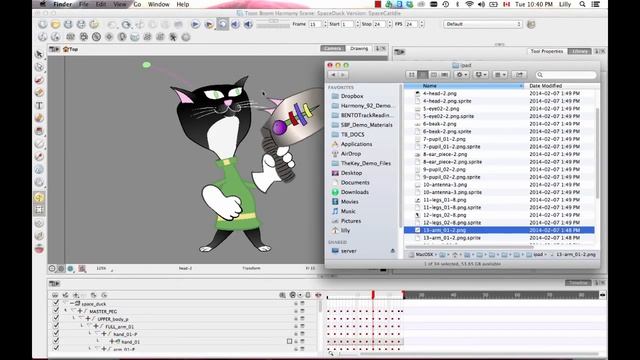
Task: Uncheck the hand_01 drawing layer checkbox
Action: pos(56,341)
